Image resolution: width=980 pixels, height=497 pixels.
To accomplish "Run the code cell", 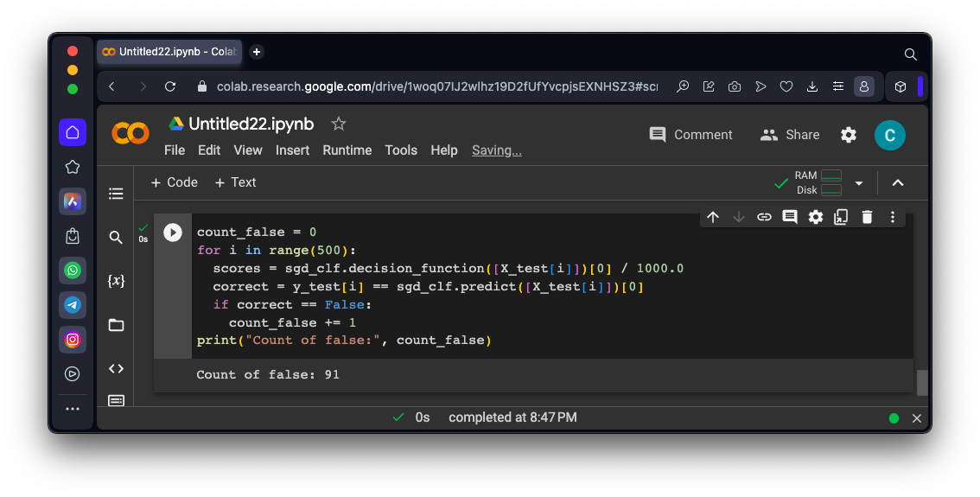I will [173, 233].
